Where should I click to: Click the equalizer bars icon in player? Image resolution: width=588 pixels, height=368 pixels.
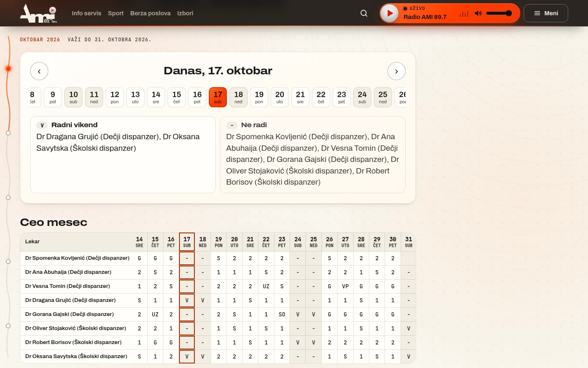coord(464,14)
